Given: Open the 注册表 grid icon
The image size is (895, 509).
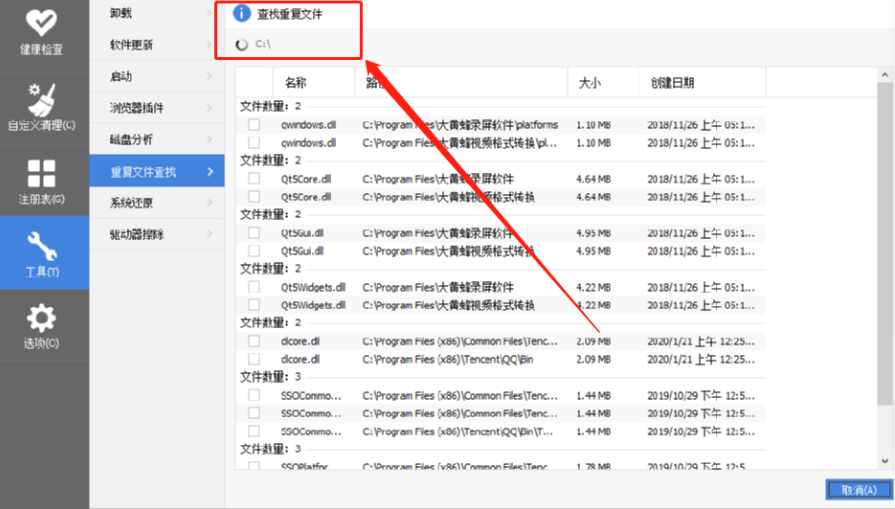Looking at the screenshot, I should coord(43,173).
